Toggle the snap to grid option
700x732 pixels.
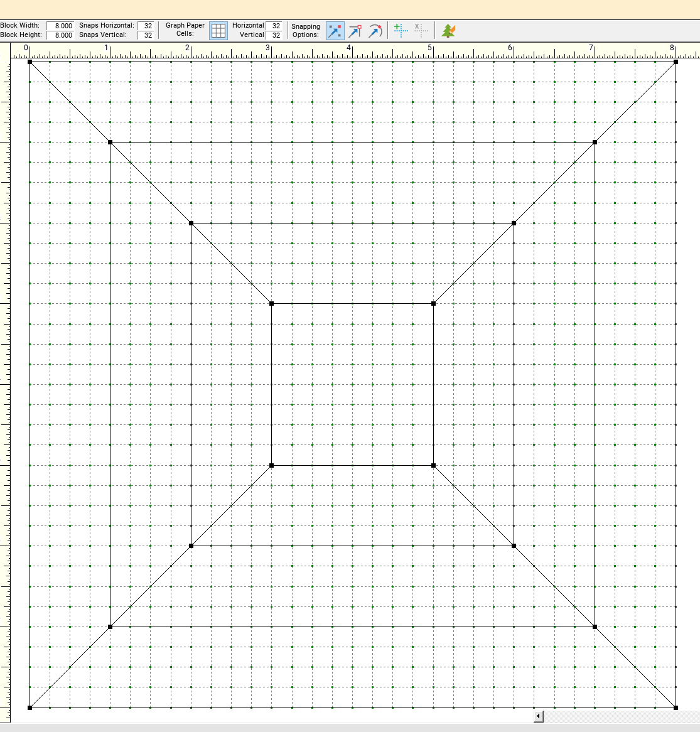click(x=335, y=31)
